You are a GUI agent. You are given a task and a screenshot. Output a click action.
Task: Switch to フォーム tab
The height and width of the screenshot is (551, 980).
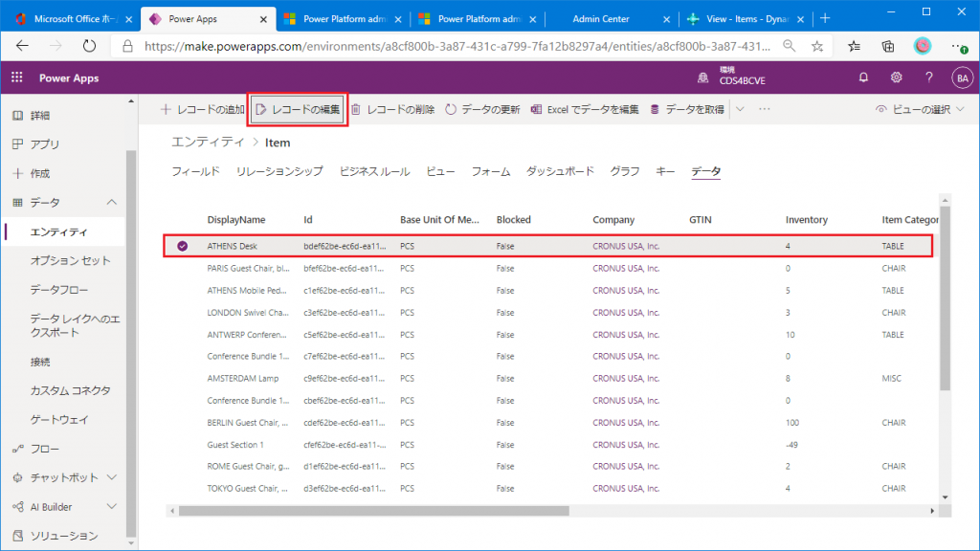491,171
